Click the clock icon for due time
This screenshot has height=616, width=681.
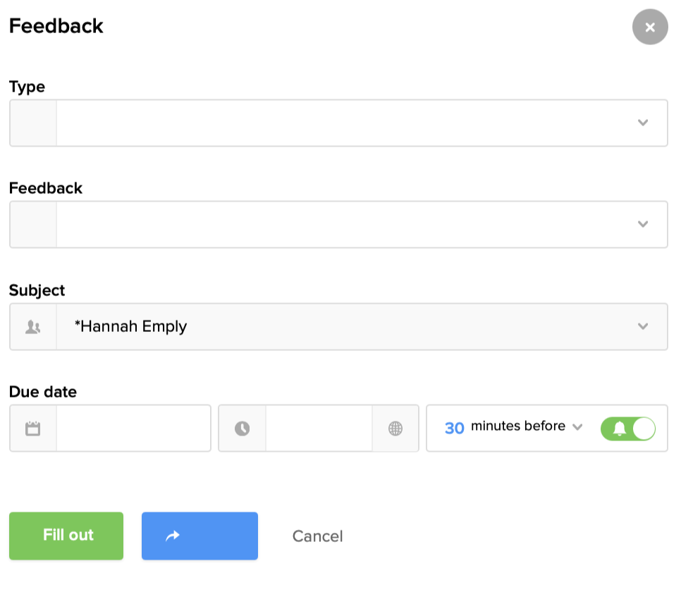click(242, 429)
